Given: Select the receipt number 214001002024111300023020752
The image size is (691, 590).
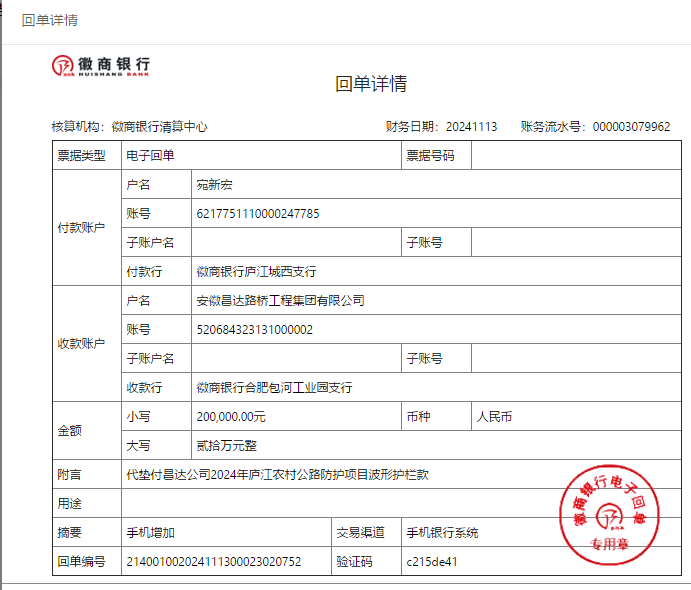Looking at the screenshot, I should 213,561.
